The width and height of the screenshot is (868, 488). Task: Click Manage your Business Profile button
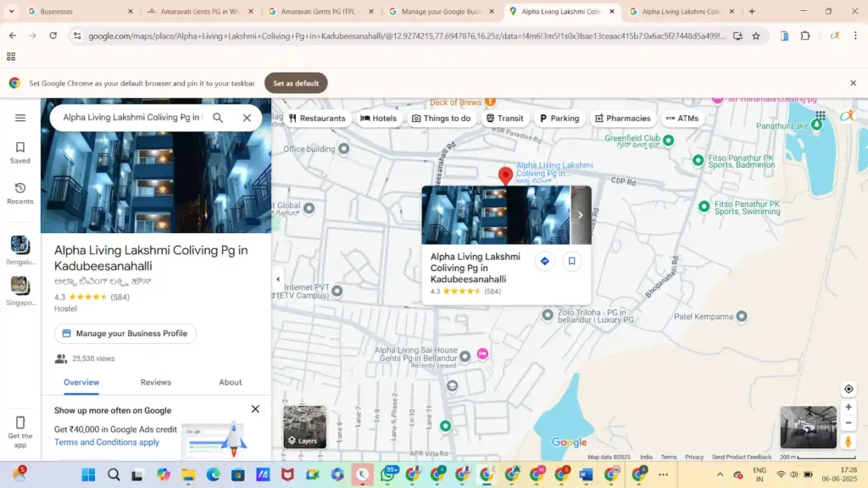(125, 334)
